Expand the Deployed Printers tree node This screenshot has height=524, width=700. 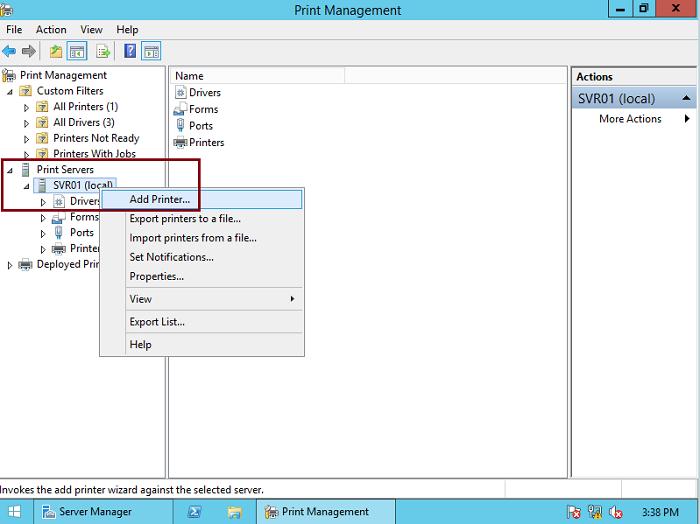tap(11, 265)
